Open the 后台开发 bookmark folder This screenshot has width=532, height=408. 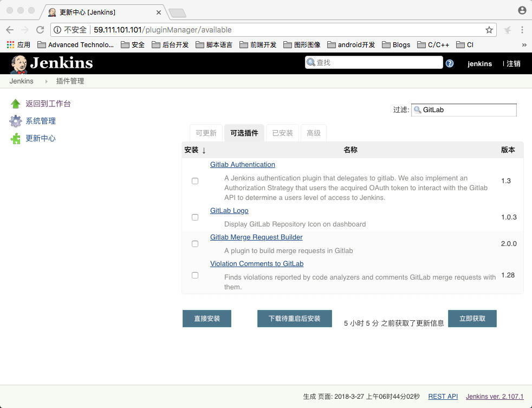pyautogui.click(x=170, y=45)
